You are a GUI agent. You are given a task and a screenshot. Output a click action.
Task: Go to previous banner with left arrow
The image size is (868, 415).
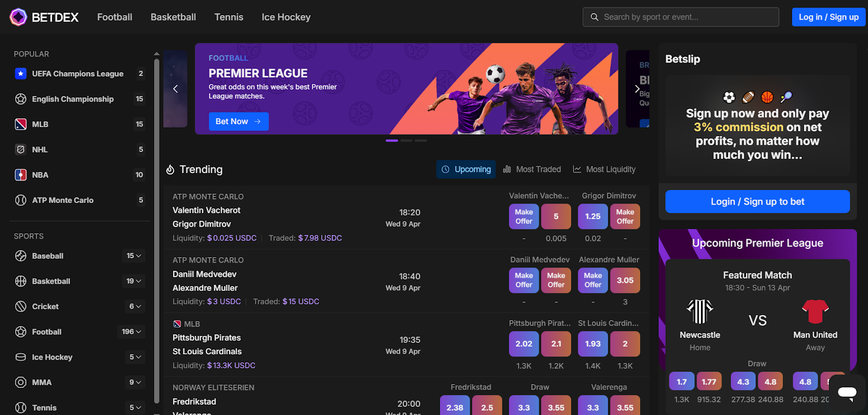(x=175, y=89)
